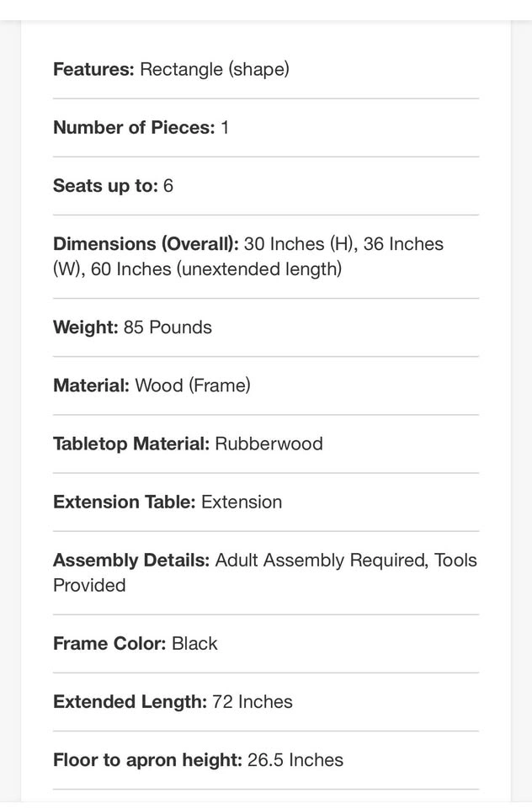Click the Extended Length label

pyautogui.click(x=130, y=701)
